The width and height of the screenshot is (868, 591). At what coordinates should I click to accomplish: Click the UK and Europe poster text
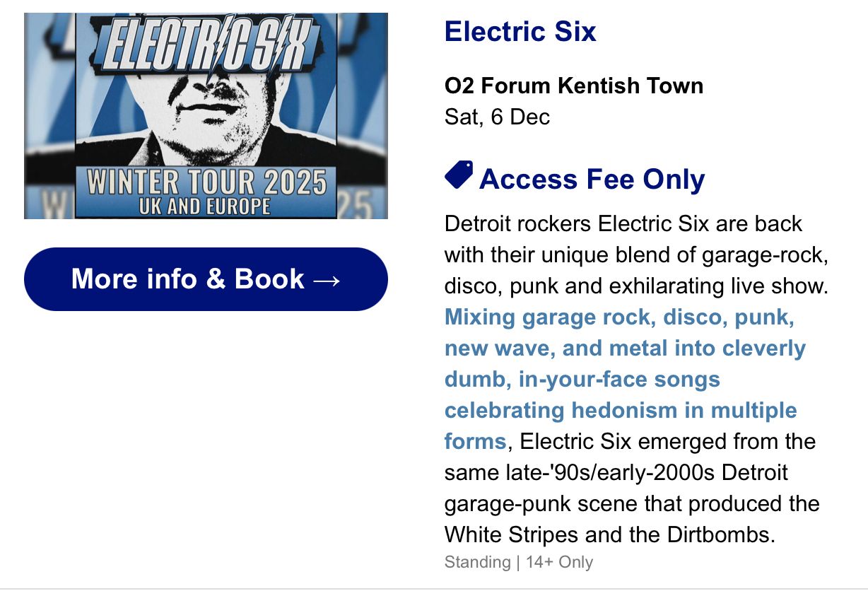206,207
